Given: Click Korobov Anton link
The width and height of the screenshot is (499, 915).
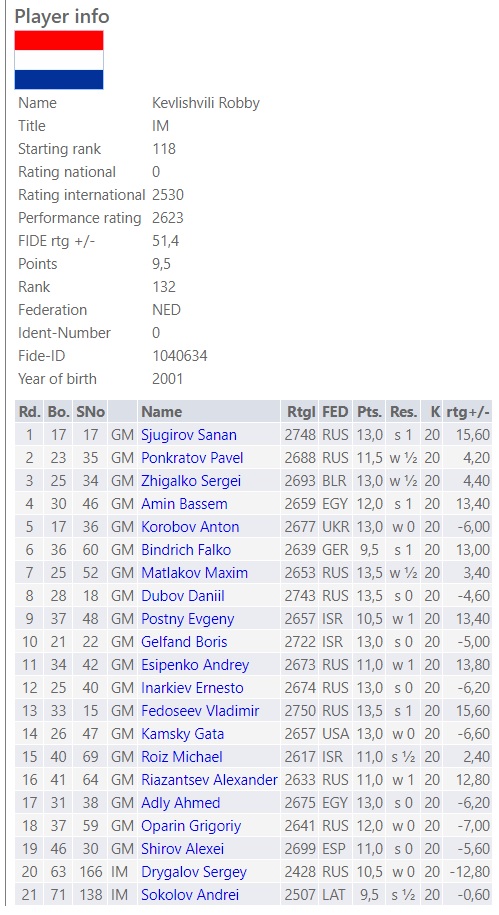Looking at the screenshot, I should (x=190, y=527).
